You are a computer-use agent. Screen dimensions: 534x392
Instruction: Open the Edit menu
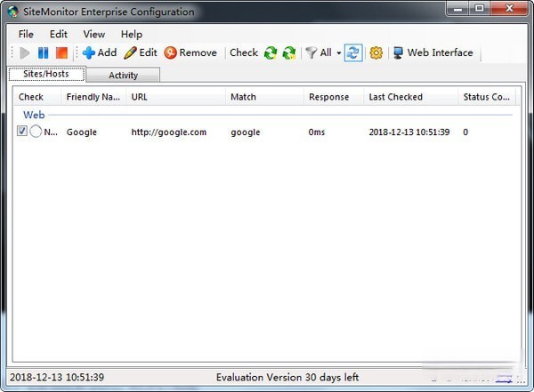[x=59, y=34]
